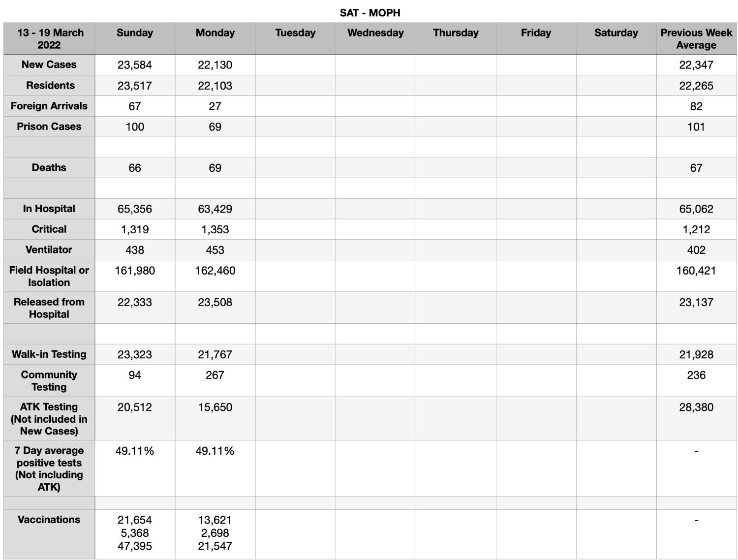Select the New Cases row label
This screenshot has width=738, height=560.
pyautogui.click(x=49, y=64)
